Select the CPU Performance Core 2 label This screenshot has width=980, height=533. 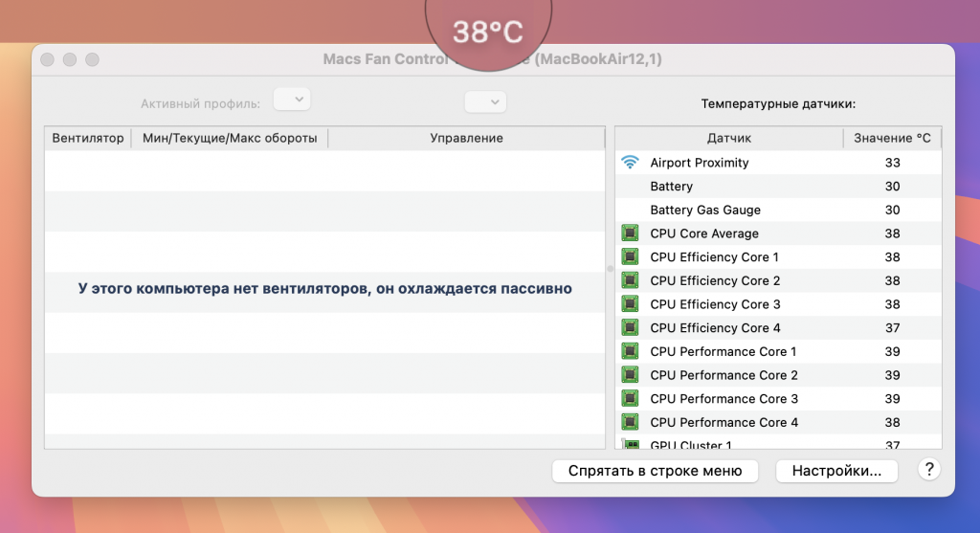click(724, 375)
